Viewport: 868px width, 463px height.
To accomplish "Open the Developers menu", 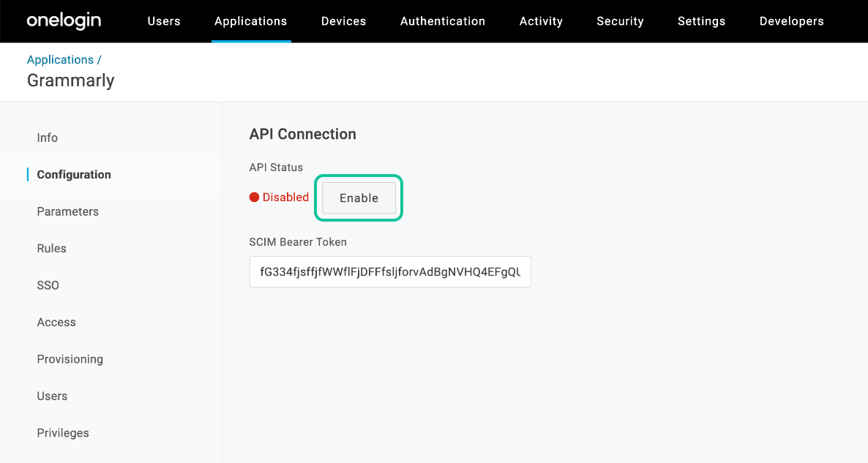I will click(x=792, y=21).
